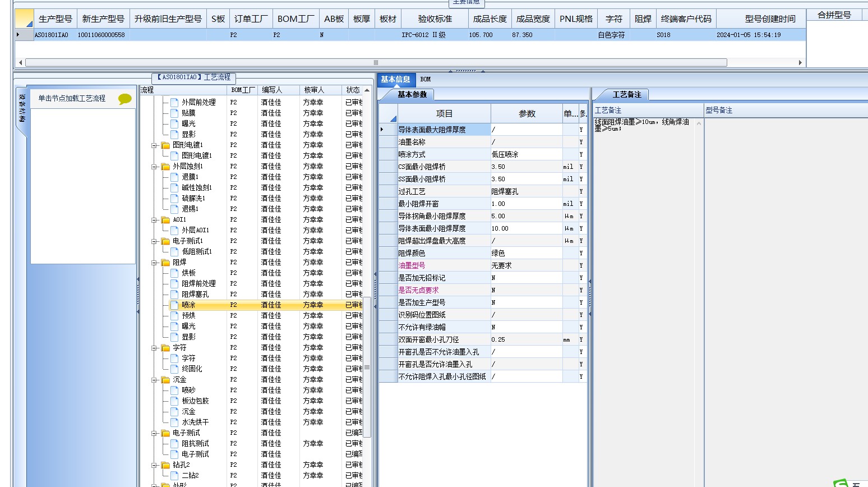
Task: Click the 双面开窗最小孔刀径 value 0.25
Action: [x=527, y=339]
